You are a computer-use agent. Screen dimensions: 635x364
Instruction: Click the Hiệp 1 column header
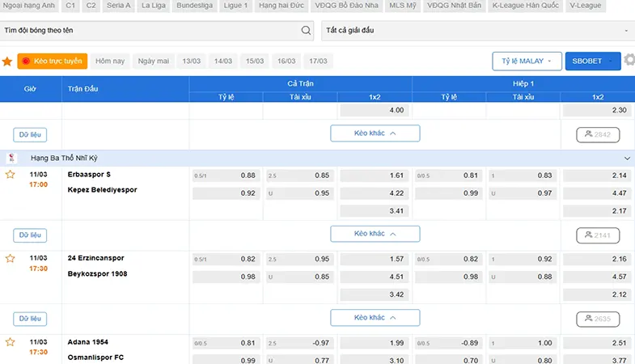pos(523,84)
